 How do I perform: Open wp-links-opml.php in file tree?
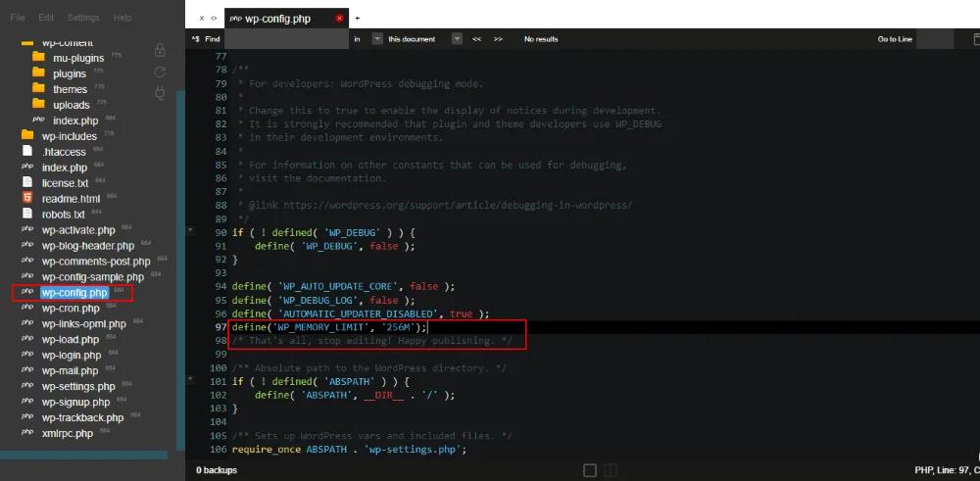(83, 323)
